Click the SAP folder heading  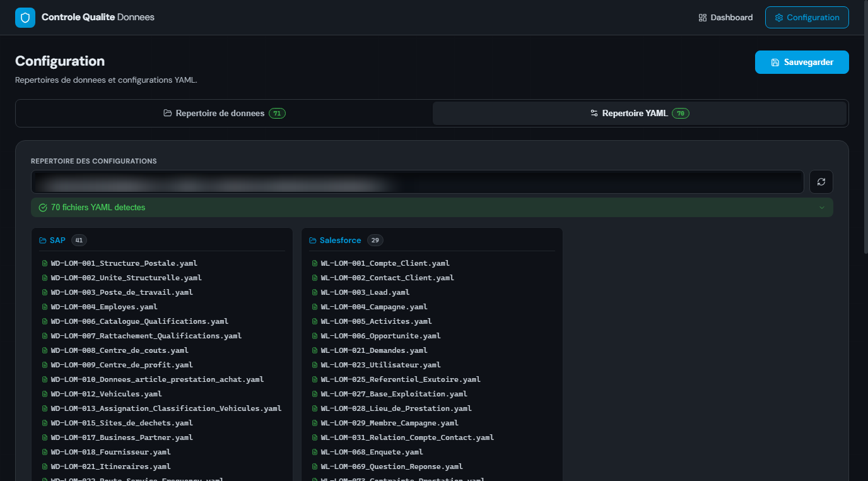57,240
